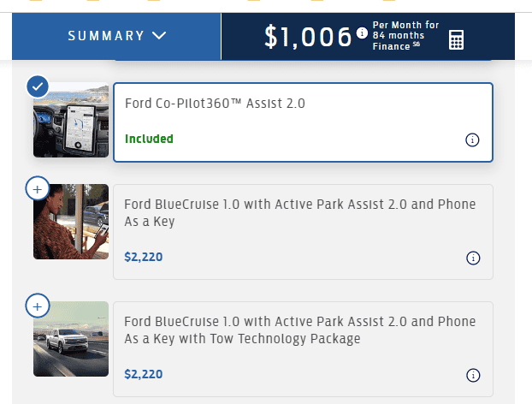Select the Ford Co-Pilot360 Assist 2.0 card title
This screenshot has height=404, width=532.
(x=215, y=104)
